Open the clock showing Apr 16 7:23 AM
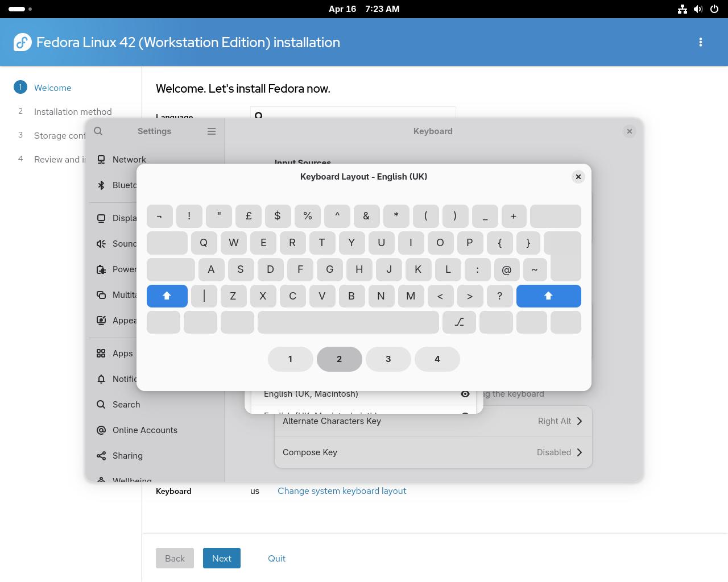The height and width of the screenshot is (582, 728). coord(364,9)
